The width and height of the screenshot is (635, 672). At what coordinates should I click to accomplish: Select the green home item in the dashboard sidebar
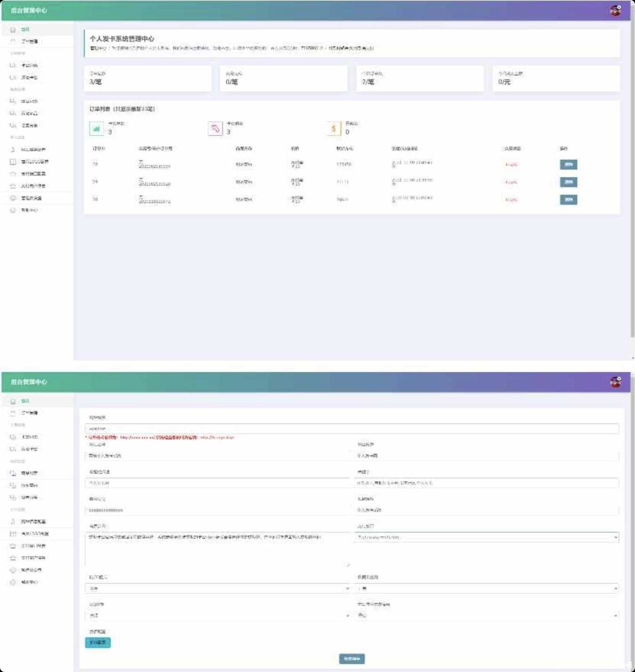tap(37, 29)
